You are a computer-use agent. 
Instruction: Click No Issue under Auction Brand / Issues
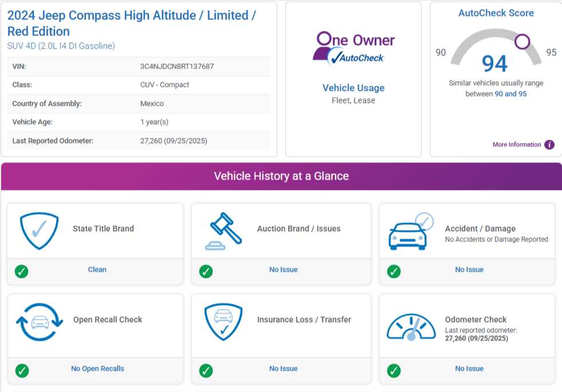[284, 270]
